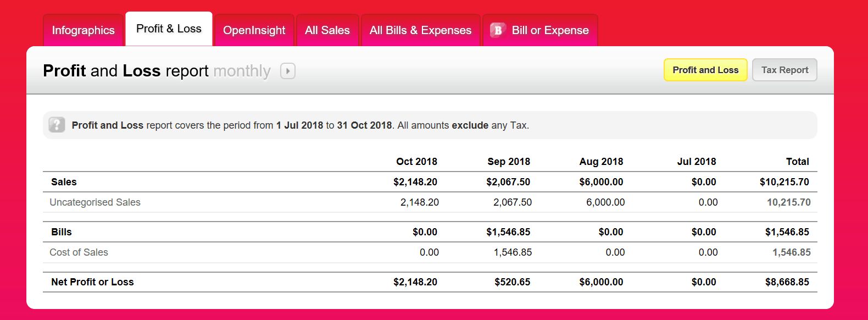The image size is (868, 320).
Task: Click the Sep 2018 column header
Action: (x=509, y=162)
